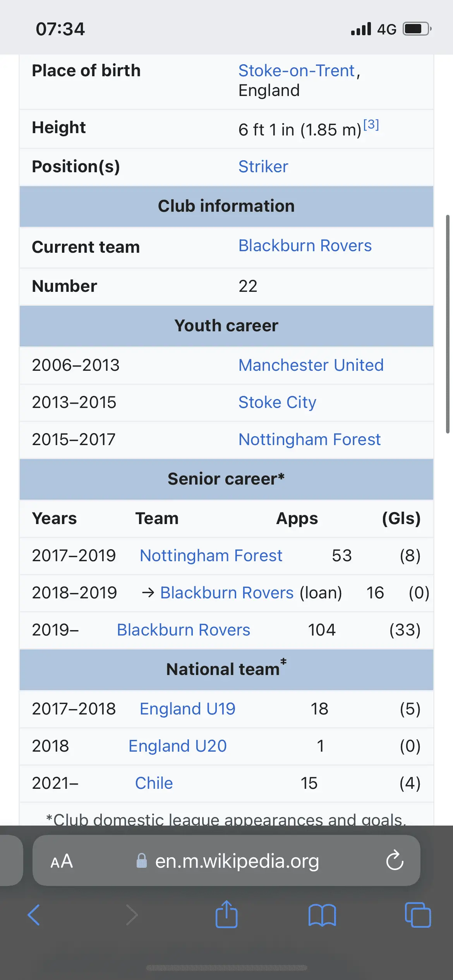Open the AA reader options menu

[62, 861]
